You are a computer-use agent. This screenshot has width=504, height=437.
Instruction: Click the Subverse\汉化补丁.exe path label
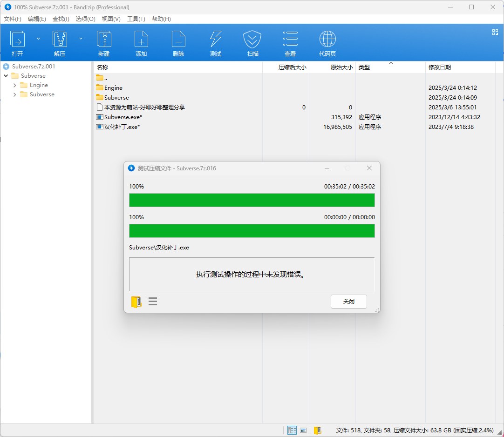(x=159, y=248)
